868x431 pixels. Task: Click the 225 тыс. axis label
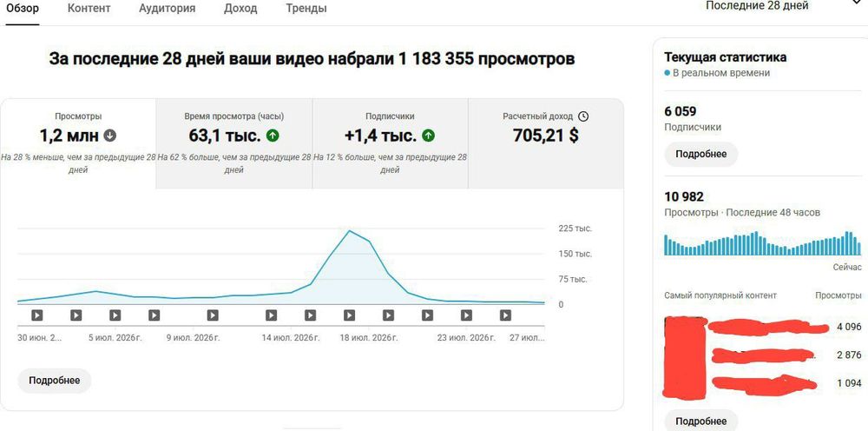(x=575, y=229)
